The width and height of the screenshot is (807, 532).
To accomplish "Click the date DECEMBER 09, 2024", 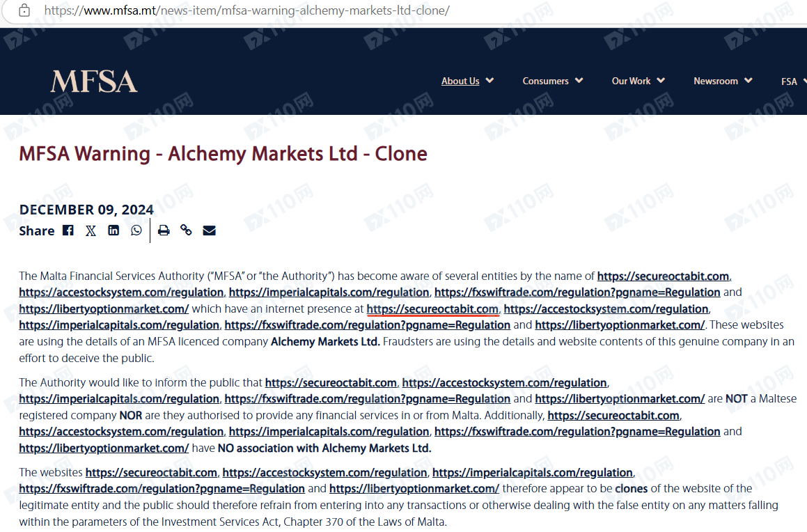I will pos(86,210).
